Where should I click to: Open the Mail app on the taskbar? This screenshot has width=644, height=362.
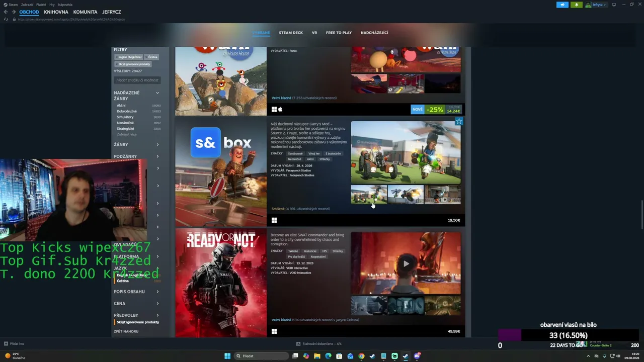click(350, 356)
